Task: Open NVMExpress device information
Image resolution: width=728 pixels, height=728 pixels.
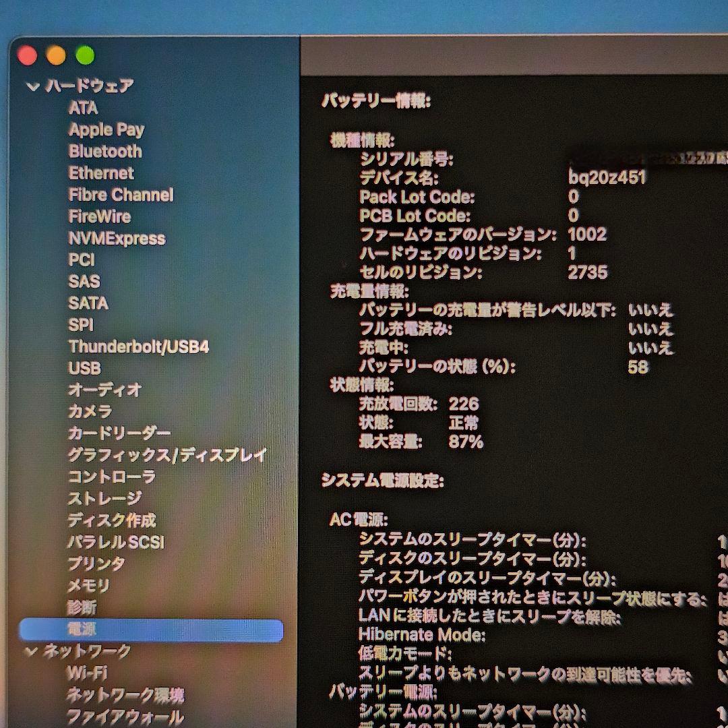Action: 117,239
